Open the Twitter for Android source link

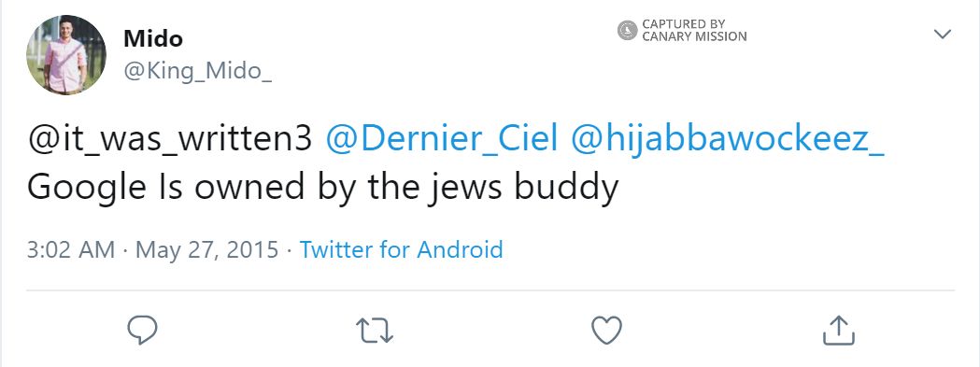click(402, 249)
